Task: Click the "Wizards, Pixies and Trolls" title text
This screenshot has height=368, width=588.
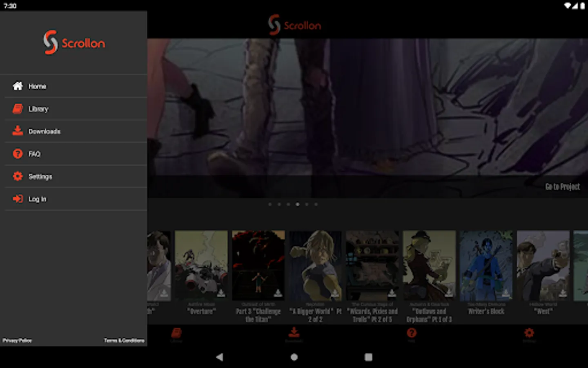Action: 372,315
